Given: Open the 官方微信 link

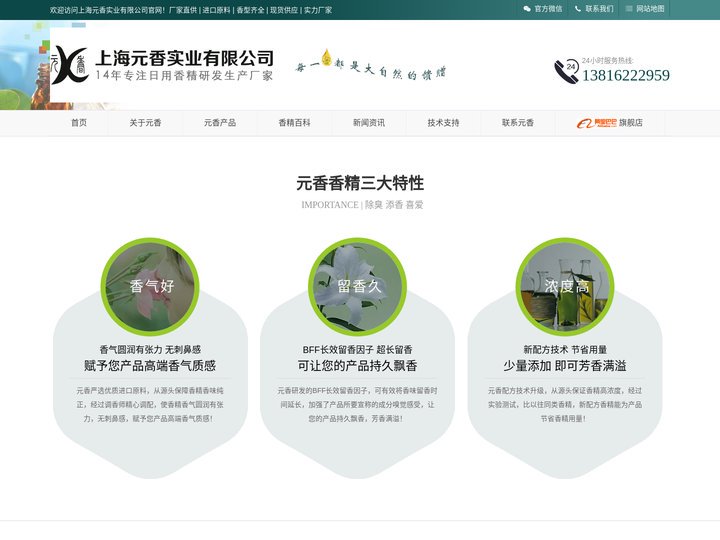Looking at the screenshot, I should (x=548, y=9).
